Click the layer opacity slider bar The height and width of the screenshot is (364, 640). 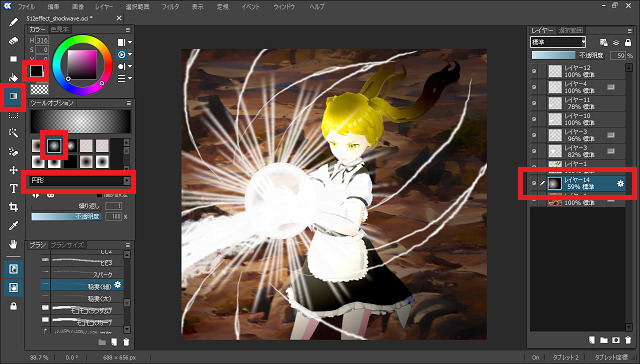click(553, 55)
